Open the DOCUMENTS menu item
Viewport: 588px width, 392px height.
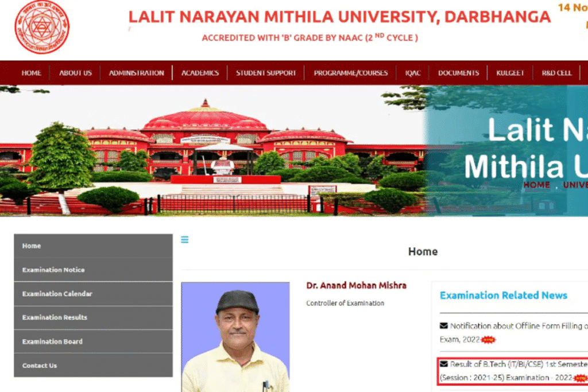coord(458,73)
